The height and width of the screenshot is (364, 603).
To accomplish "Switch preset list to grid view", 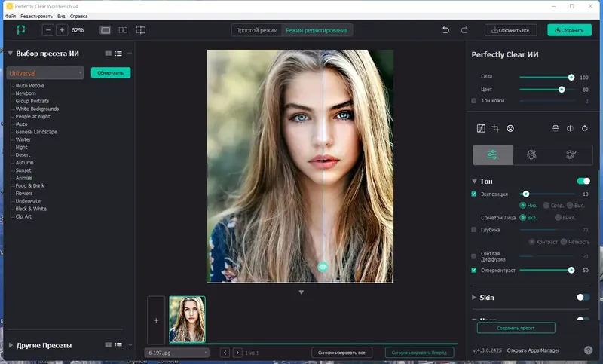I will 109,54.
